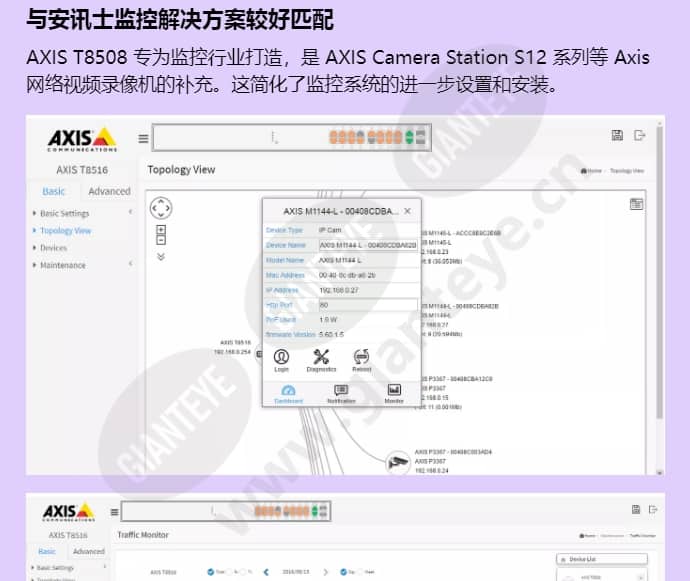Viewport: 690px width, 581px height.
Task: Click the chevron beside Maintenance
Action: click(x=130, y=264)
